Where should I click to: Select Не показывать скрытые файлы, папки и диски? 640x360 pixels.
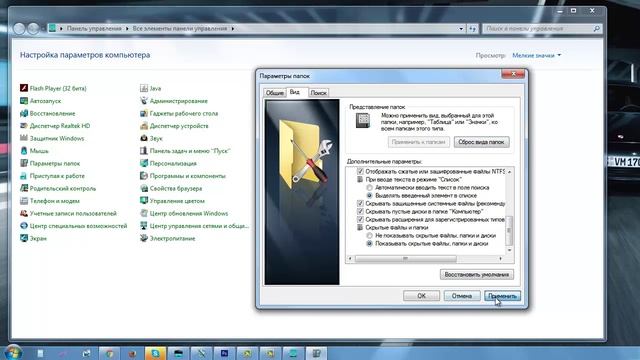click(x=369, y=236)
